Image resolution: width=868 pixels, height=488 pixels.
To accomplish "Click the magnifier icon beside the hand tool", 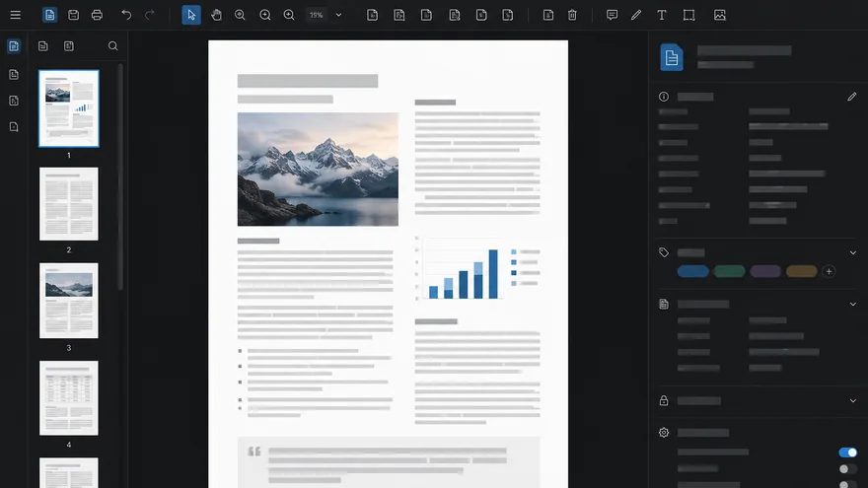I will [240, 15].
